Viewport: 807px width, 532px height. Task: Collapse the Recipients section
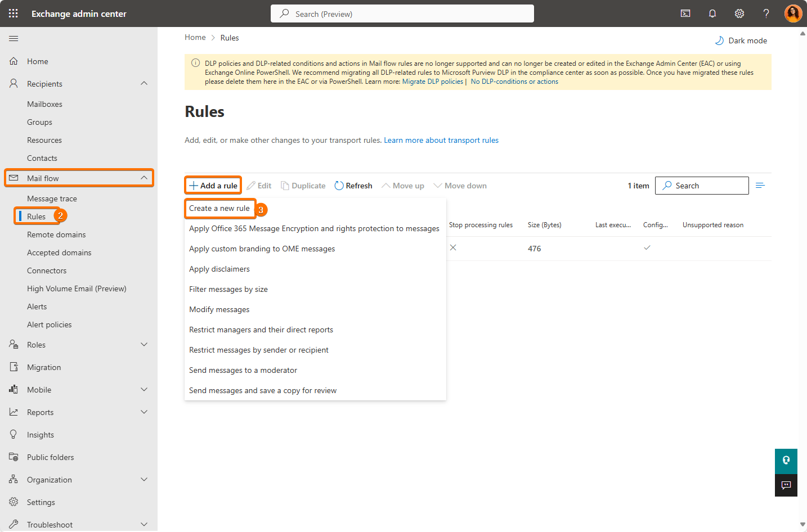(144, 84)
